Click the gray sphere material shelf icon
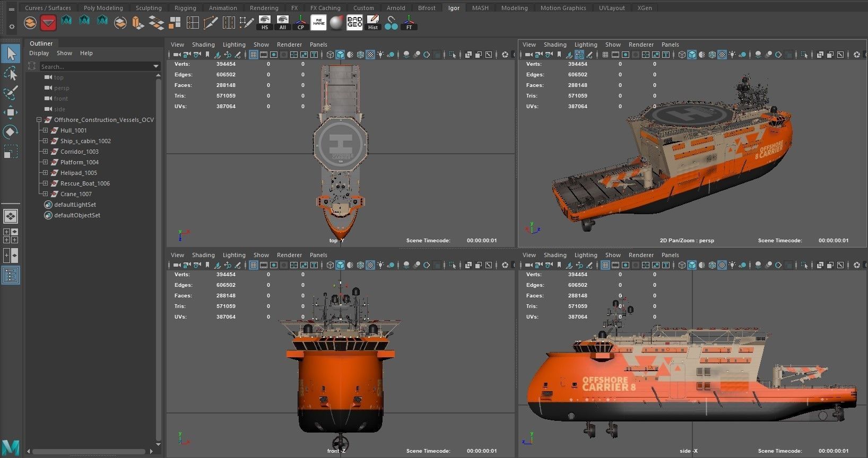Viewport: 868px width, 458px height. (336, 23)
